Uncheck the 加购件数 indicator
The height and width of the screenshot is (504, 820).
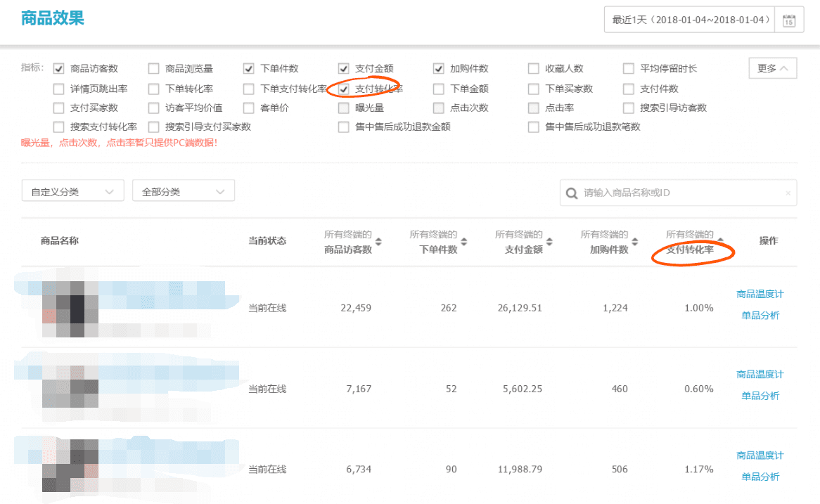pyautogui.click(x=439, y=68)
